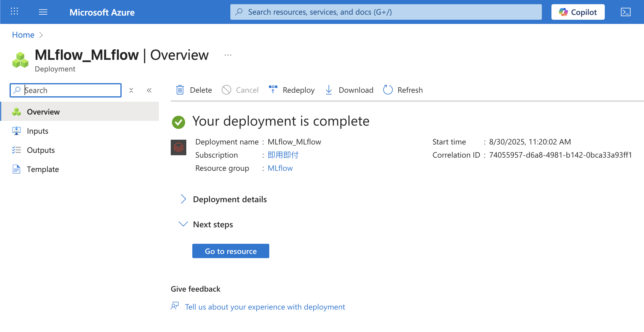Image resolution: width=644 pixels, height=332 pixels.
Task: Click the Go to resource button
Action: click(231, 251)
